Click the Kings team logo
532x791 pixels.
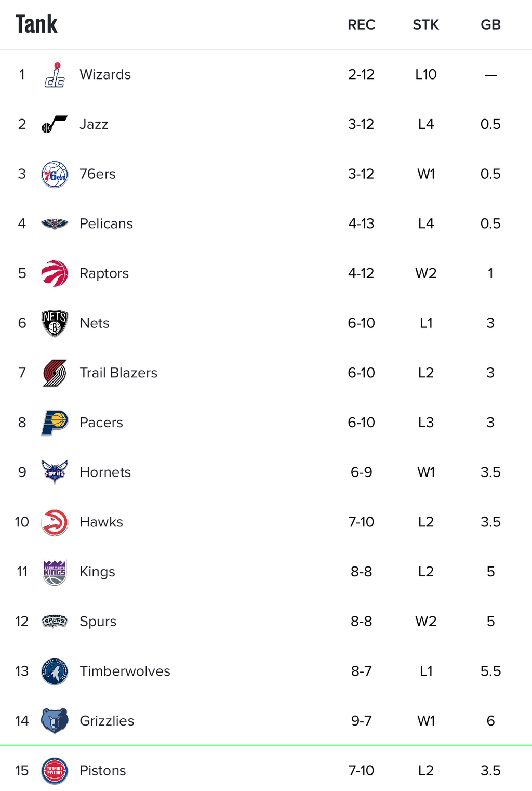tap(55, 572)
